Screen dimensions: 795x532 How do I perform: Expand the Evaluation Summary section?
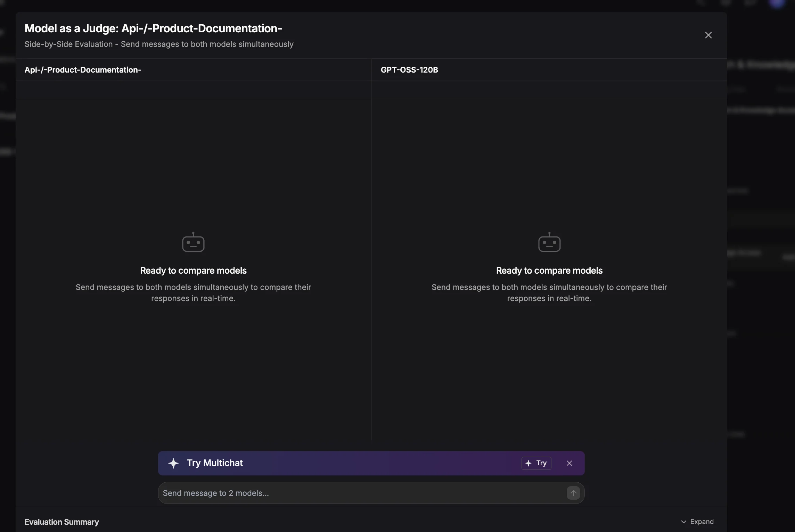(697, 522)
